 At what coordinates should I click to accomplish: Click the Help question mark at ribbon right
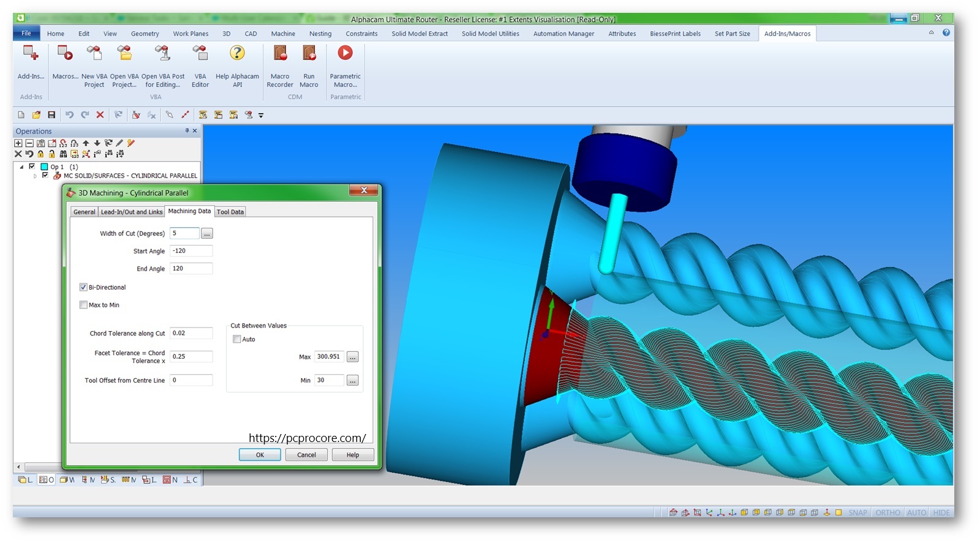coord(946,32)
